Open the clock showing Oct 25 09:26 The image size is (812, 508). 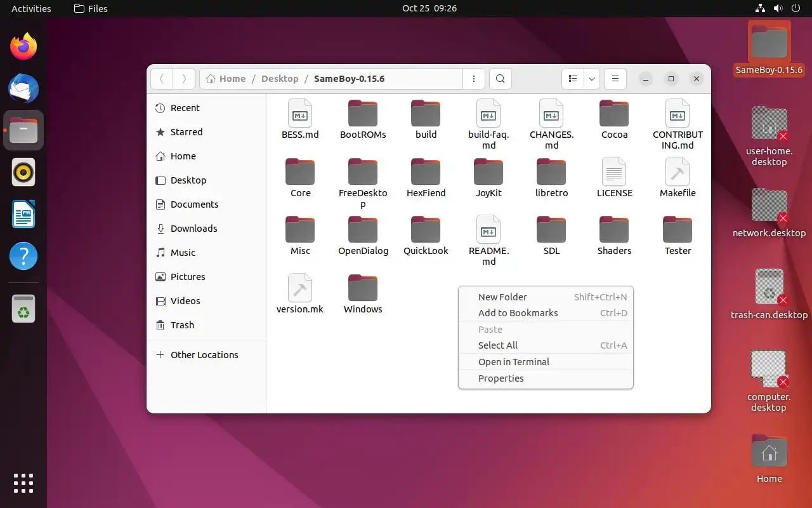click(429, 8)
